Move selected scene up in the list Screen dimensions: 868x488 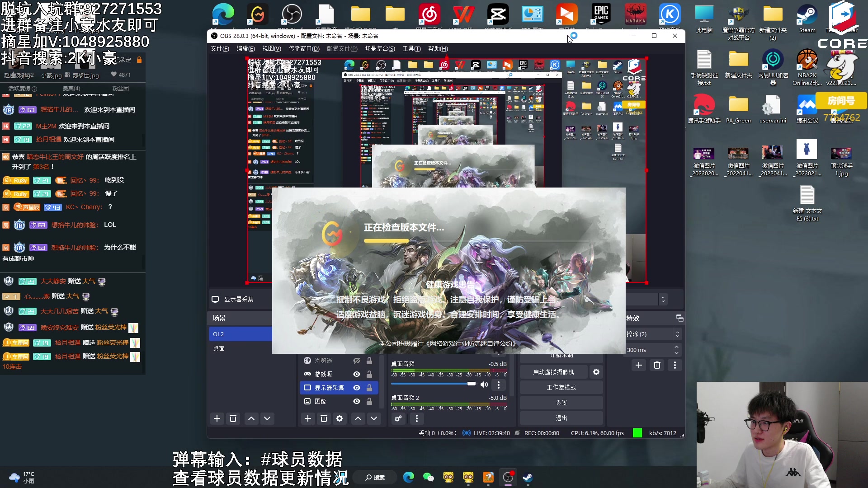(x=251, y=418)
